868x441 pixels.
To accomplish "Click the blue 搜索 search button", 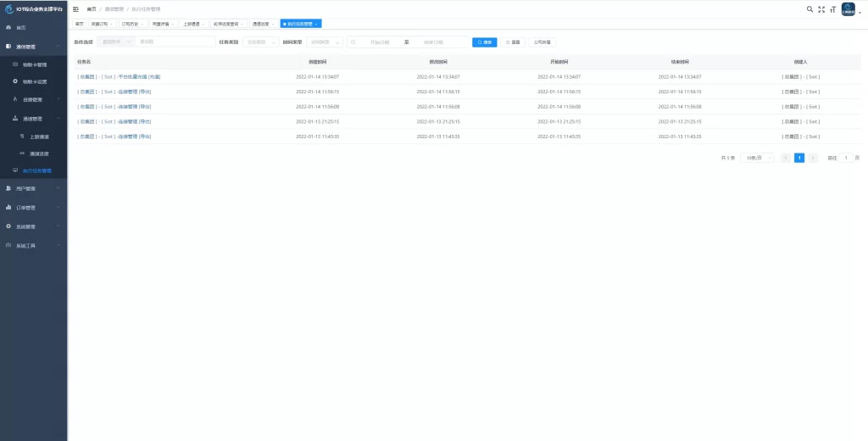I will [484, 42].
